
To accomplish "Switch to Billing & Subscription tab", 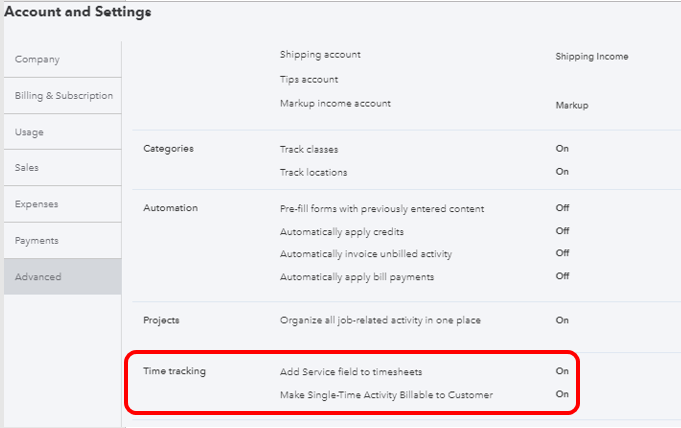I will pyautogui.click(x=63, y=96).
